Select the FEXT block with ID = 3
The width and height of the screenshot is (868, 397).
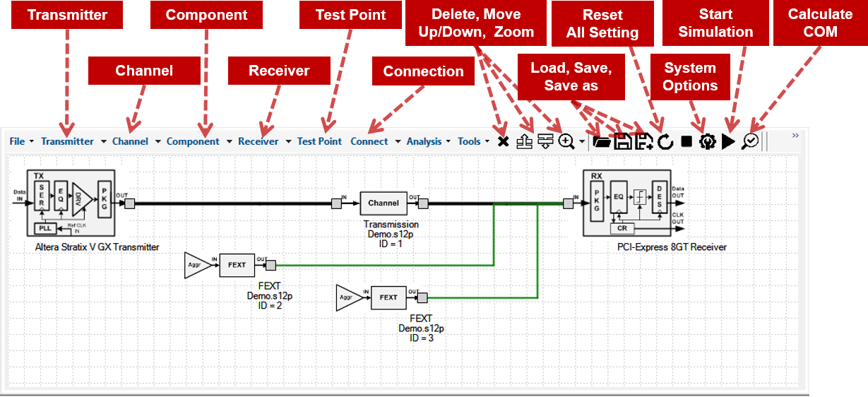point(388,297)
